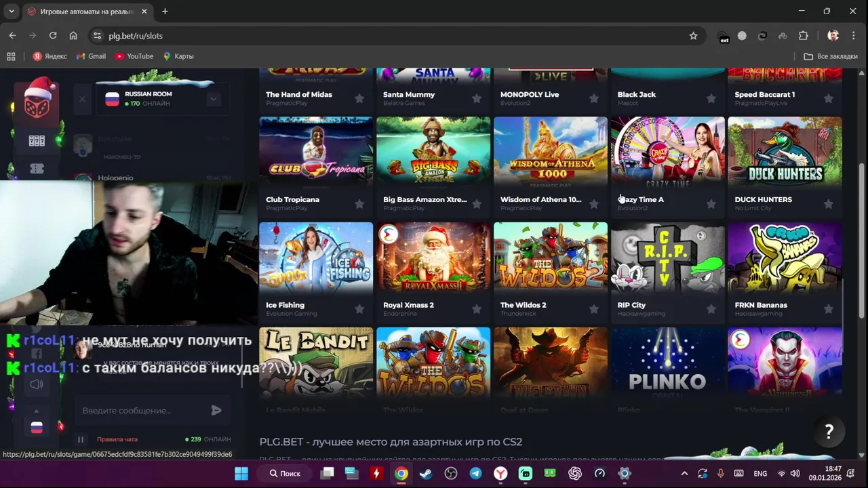Open Steam from the taskbar

[426, 473]
